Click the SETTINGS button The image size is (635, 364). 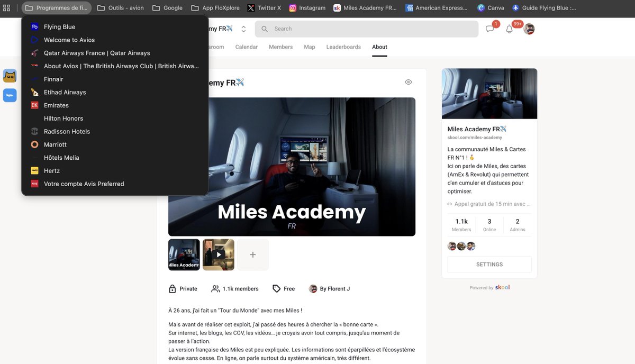tap(489, 265)
